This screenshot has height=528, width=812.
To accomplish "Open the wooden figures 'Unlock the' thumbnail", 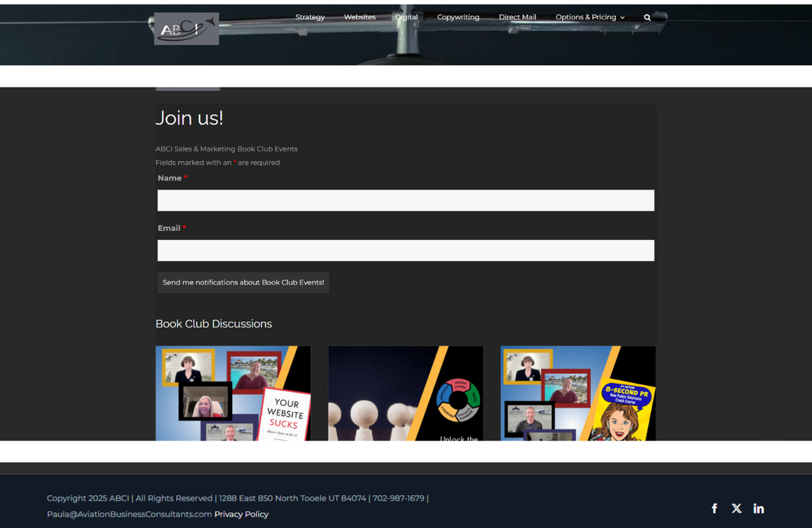I will tap(405, 393).
